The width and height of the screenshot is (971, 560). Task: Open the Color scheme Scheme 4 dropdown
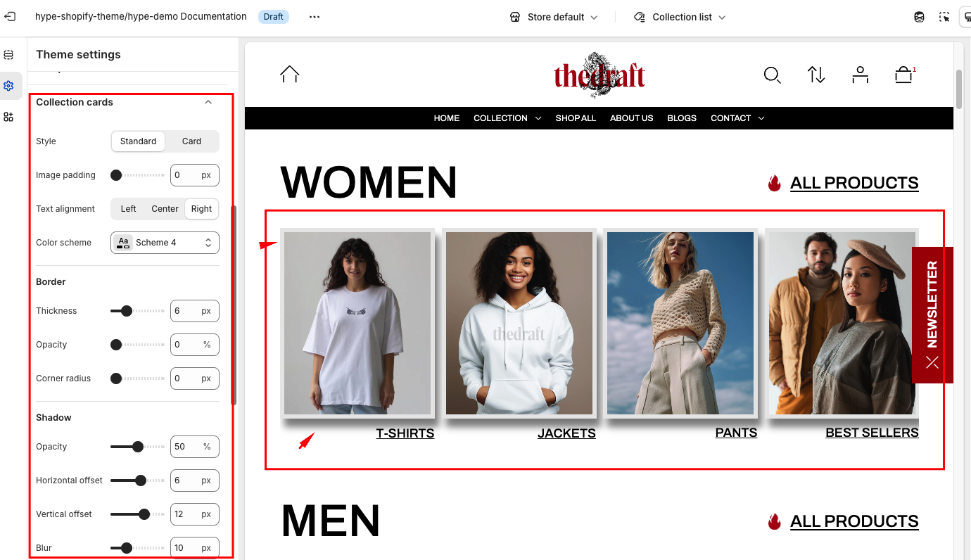pos(165,243)
